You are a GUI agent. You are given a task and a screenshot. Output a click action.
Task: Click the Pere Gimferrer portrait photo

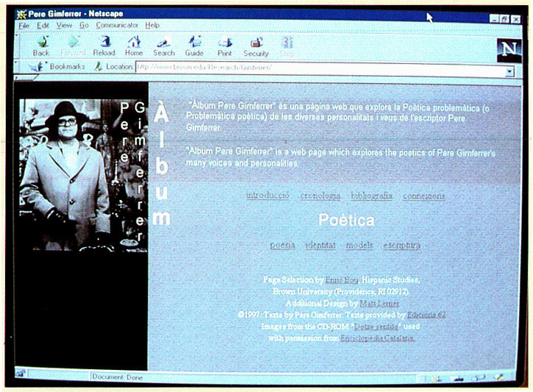point(68,175)
